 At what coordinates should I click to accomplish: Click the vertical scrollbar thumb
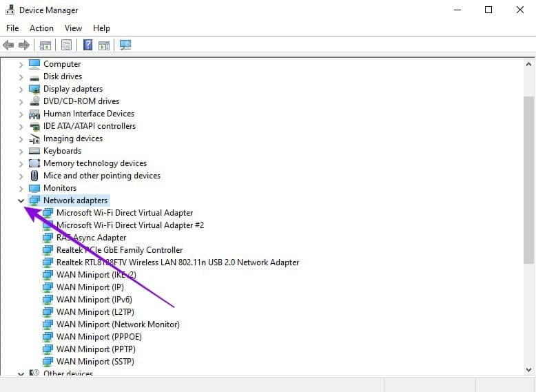pos(528,180)
